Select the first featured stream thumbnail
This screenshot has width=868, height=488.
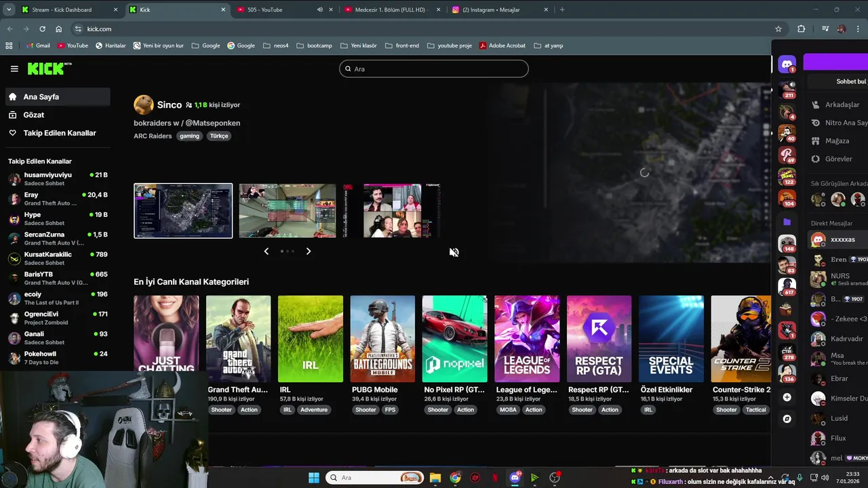pos(183,211)
